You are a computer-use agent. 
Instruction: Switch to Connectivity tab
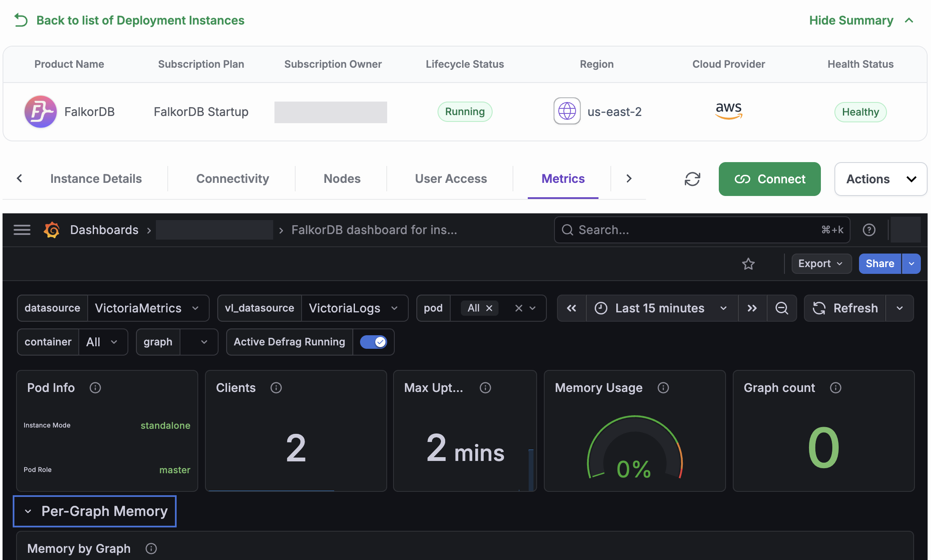233,179
